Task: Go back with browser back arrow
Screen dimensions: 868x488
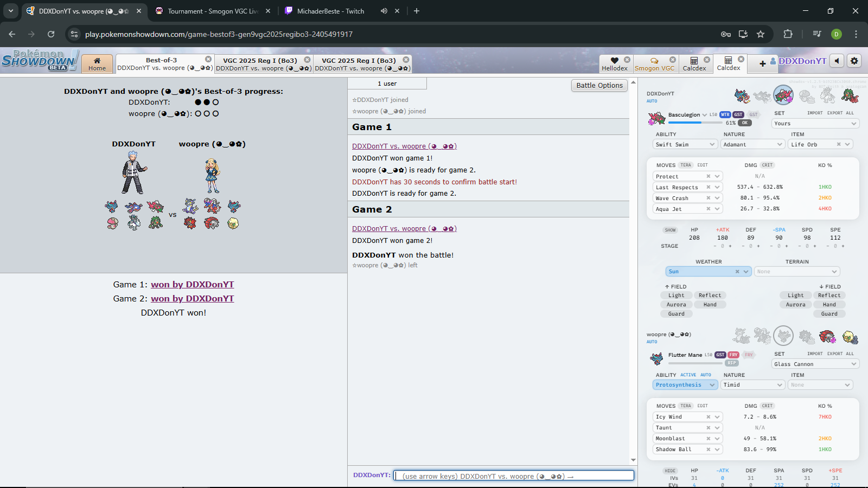Action: tap(12, 34)
